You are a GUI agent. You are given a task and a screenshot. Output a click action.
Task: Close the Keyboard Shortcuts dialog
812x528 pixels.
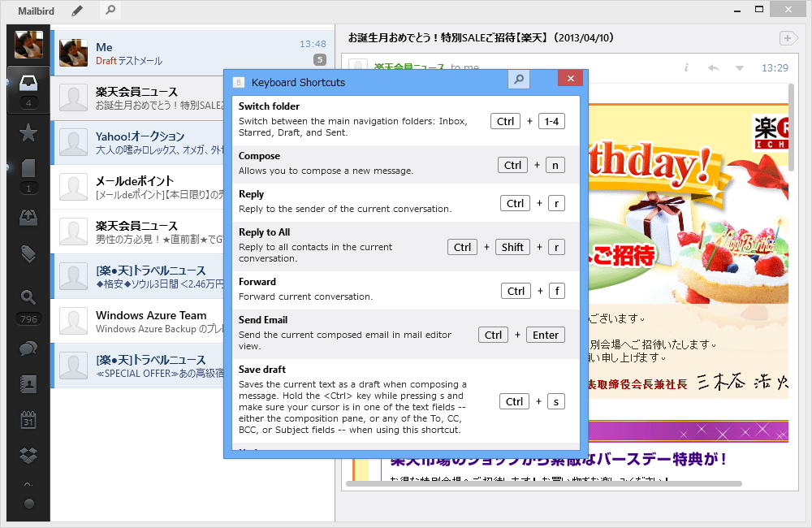570,78
